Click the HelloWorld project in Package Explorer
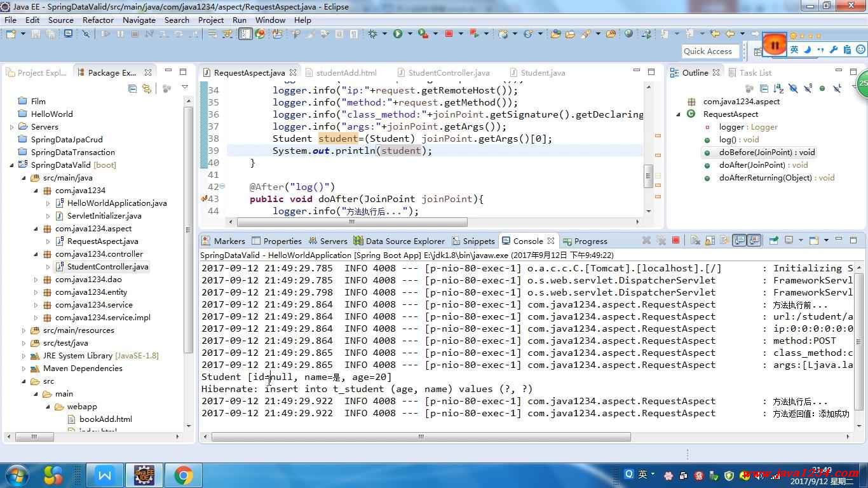Screen dimensions: 868x488 pyautogui.click(x=51, y=114)
